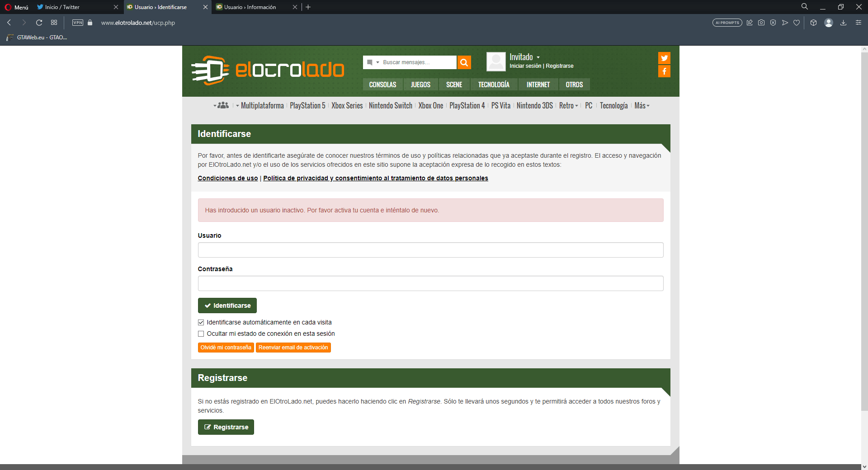
Task: Click the page vertical scrollbar
Action: click(x=864, y=230)
